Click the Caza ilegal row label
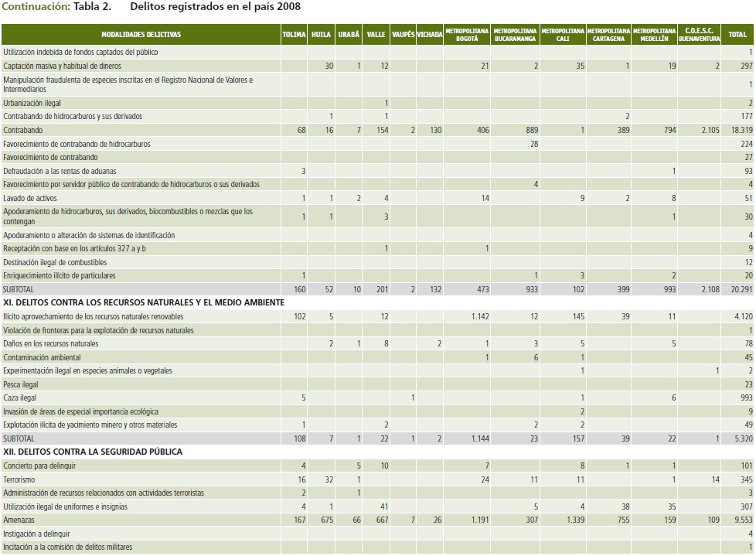Image resolution: width=756 pixels, height=556 pixels. pos(20,397)
